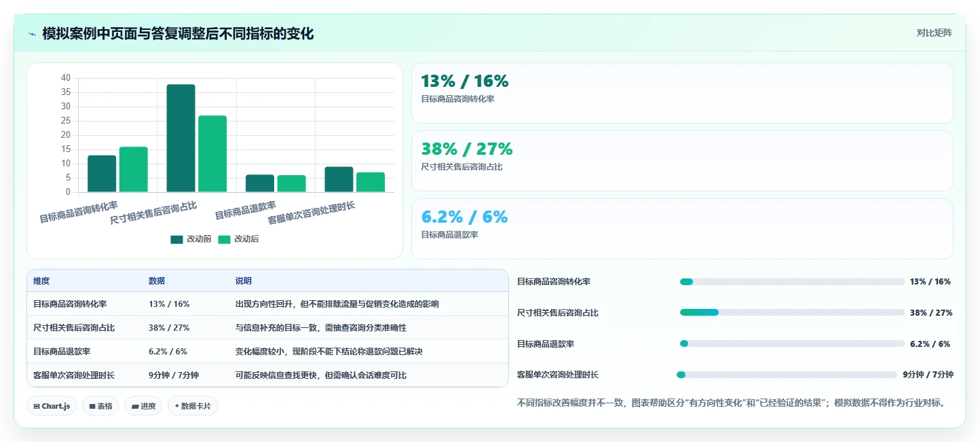Screen dimensions: 980x442
Task: Click the 说明 column header
Action: tap(244, 281)
